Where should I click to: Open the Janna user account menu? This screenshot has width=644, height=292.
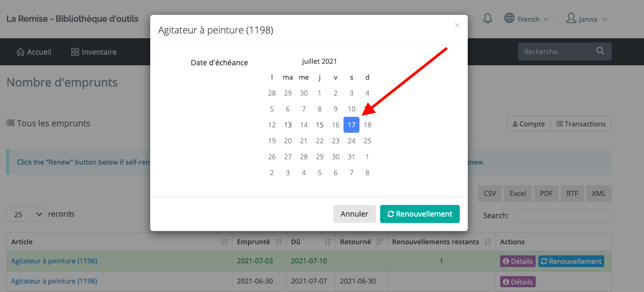(x=586, y=19)
